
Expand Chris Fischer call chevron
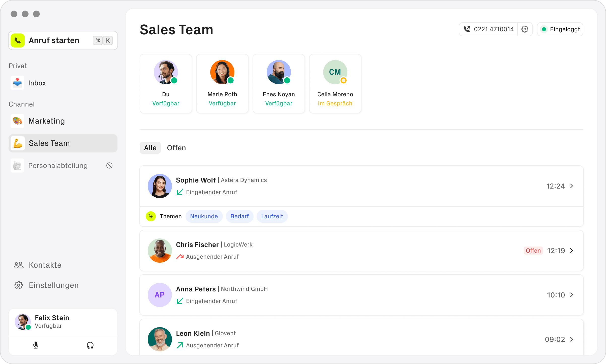coord(572,251)
